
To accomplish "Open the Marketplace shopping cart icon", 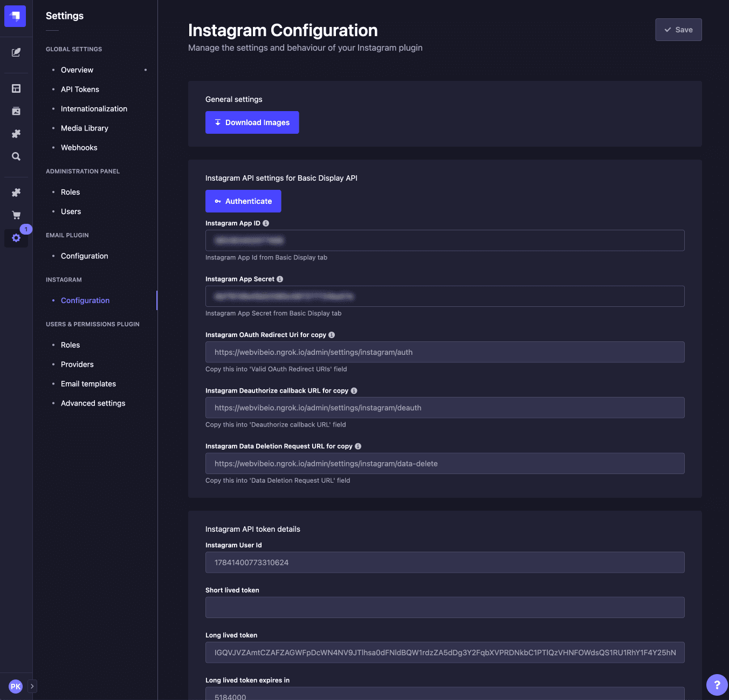I will click(16, 215).
